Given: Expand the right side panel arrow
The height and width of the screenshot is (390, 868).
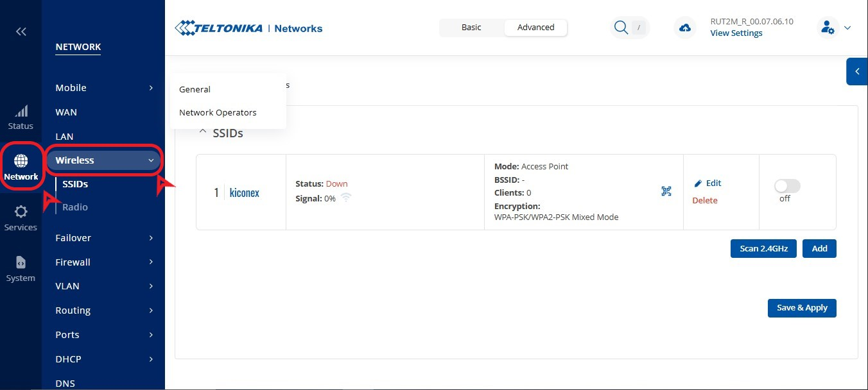Looking at the screenshot, I should tap(857, 72).
